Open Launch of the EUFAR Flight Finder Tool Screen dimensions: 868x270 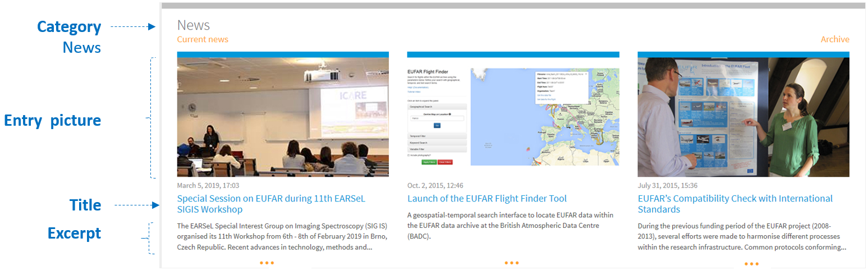[x=486, y=199]
